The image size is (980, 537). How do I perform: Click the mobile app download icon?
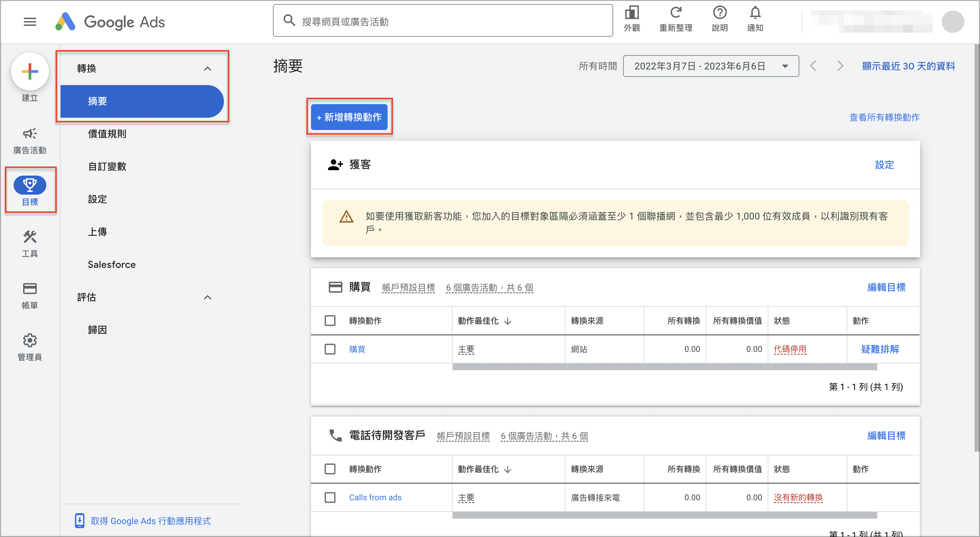click(x=80, y=521)
